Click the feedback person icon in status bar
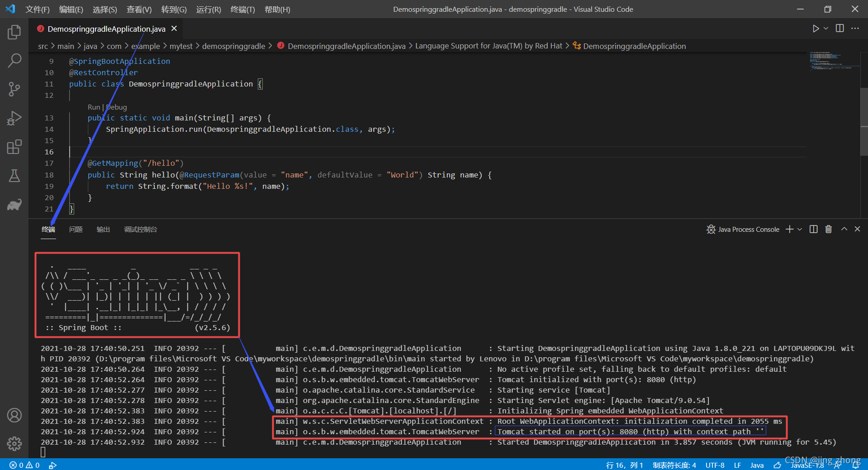 coord(837,465)
